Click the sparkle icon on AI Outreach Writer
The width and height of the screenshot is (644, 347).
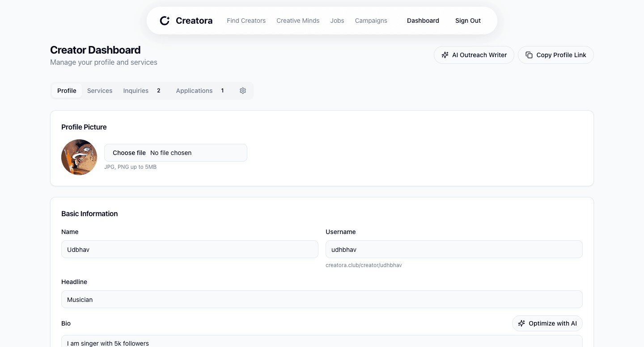(x=445, y=55)
